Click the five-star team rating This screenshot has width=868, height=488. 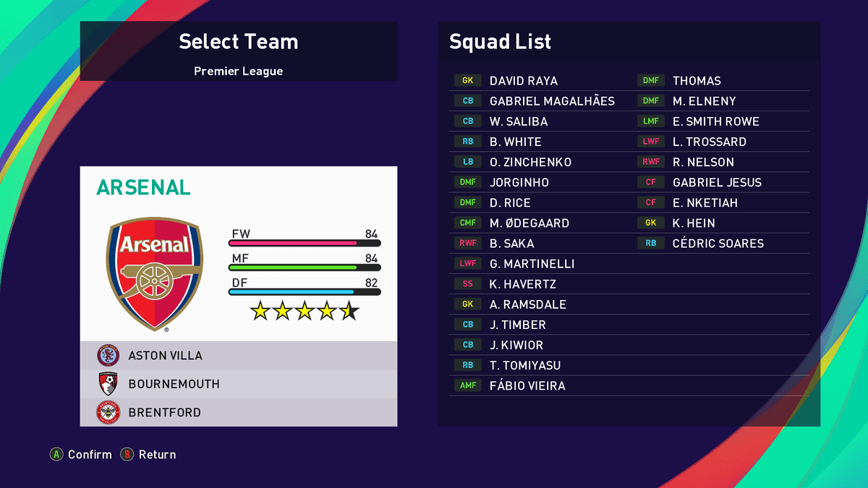pyautogui.click(x=305, y=312)
